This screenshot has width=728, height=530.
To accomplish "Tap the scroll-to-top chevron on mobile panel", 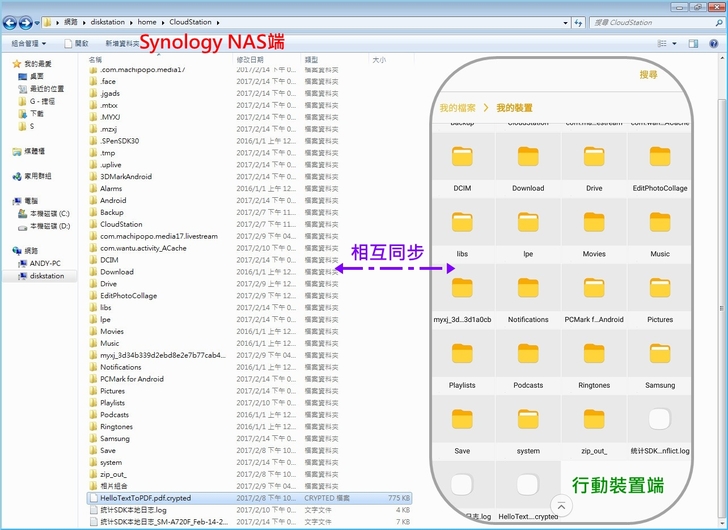I will (x=561, y=507).
